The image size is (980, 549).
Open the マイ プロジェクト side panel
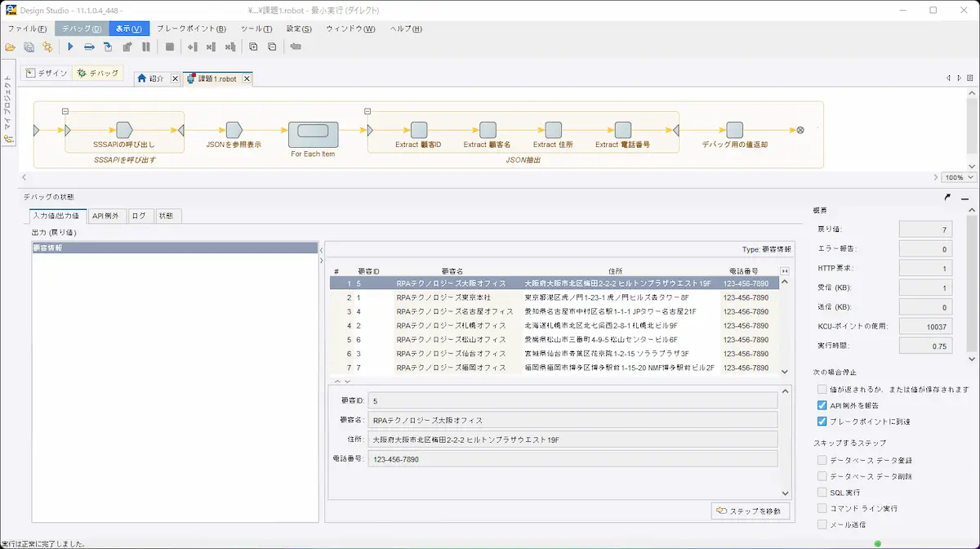[x=7, y=103]
